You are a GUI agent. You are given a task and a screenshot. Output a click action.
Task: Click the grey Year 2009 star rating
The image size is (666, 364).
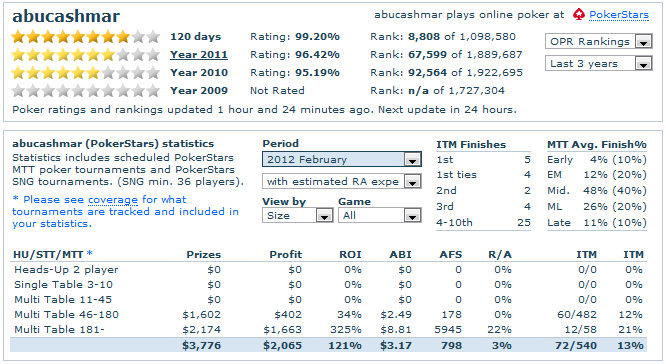click(x=85, y=91)
